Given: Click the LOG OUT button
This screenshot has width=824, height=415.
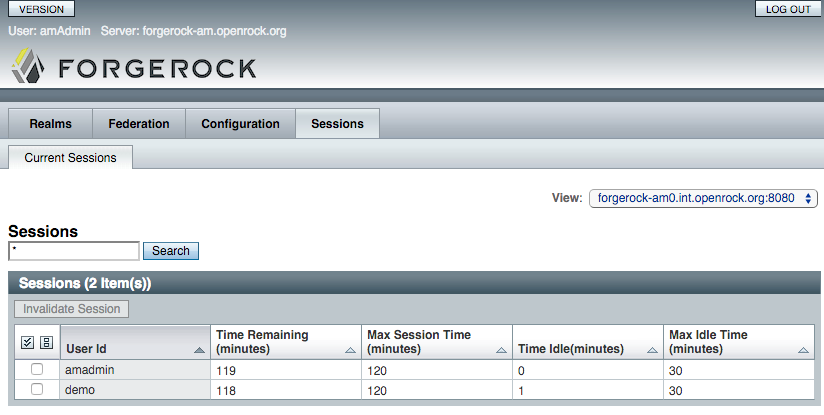Looking at the screenshot, I should click(788, 9).
